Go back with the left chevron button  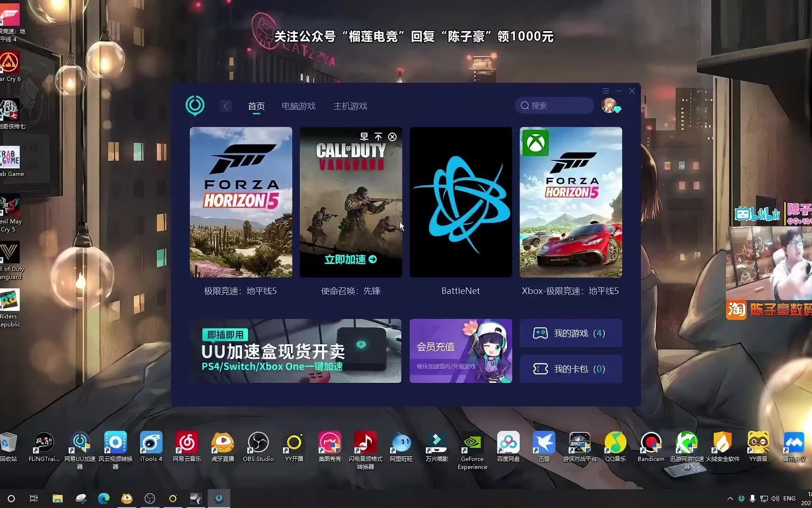click(x=226, y=106)
